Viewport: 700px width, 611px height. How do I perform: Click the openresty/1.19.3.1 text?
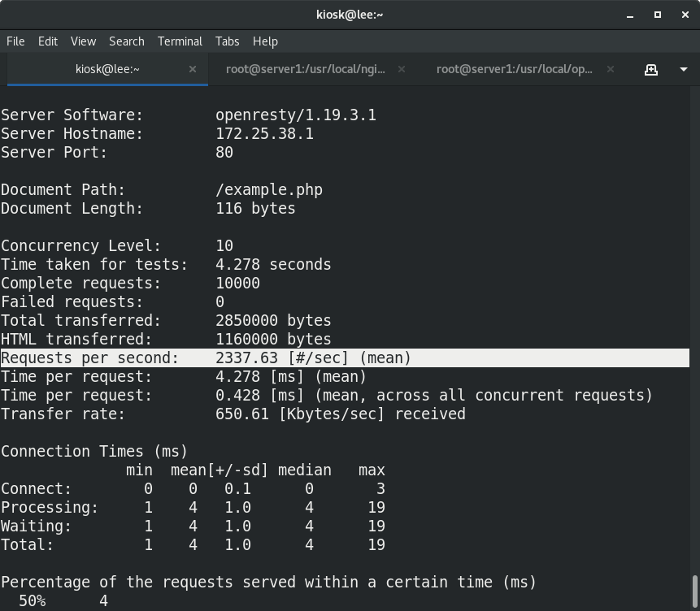pos(296,115)
